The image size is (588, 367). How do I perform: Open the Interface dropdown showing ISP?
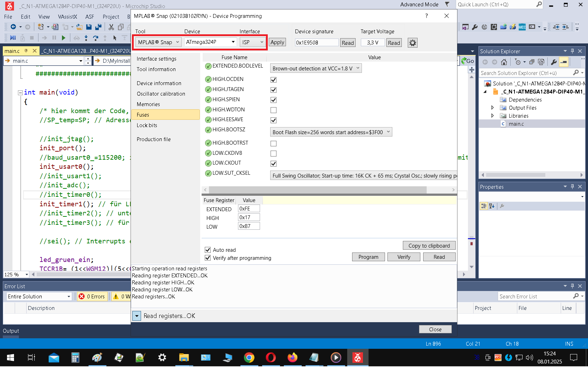coord(252,42)
